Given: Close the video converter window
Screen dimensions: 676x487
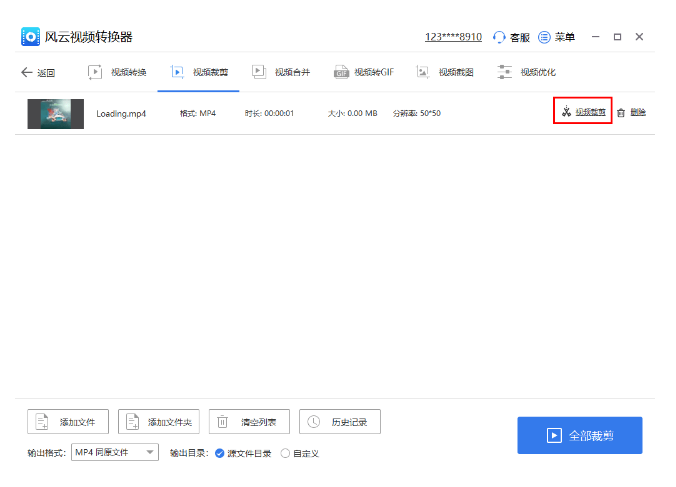Looking at the screenshot, I should pyautogui.click(x=639, y=37).
